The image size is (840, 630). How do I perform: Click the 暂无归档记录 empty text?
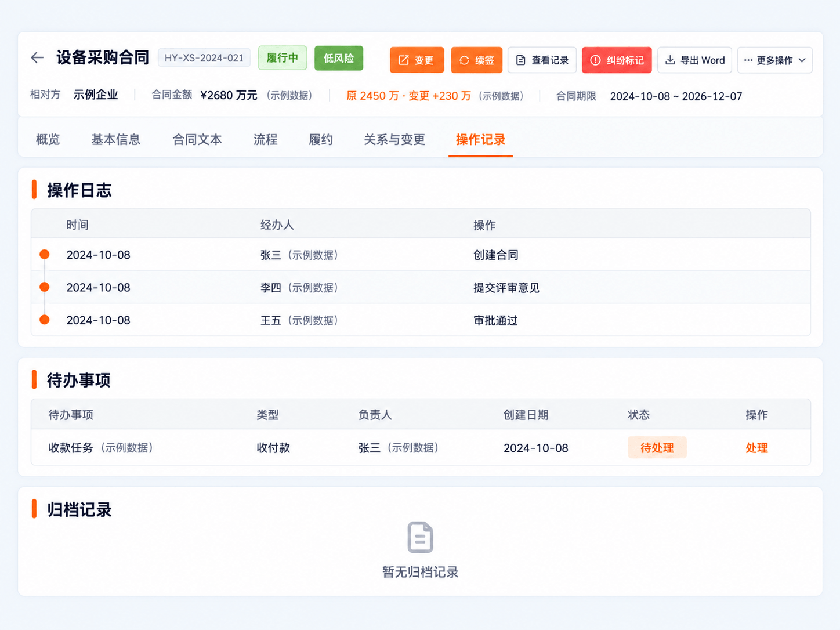click(420, 572)
